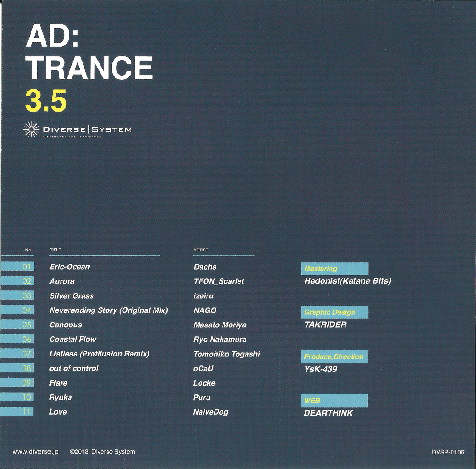
Task: Select track title Eric-Ocean
Action: coord(69,267)
